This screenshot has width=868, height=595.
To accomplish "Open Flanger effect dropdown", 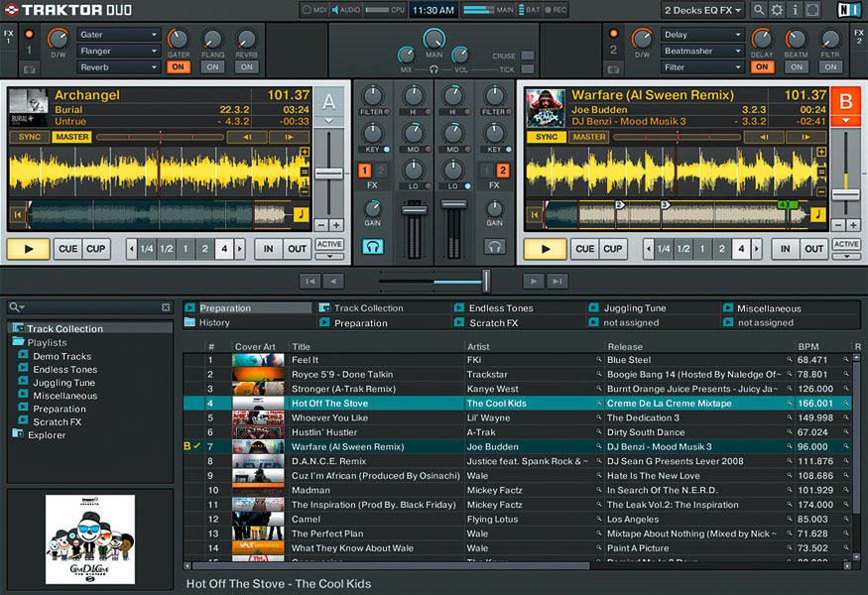I will pos(118,51).
